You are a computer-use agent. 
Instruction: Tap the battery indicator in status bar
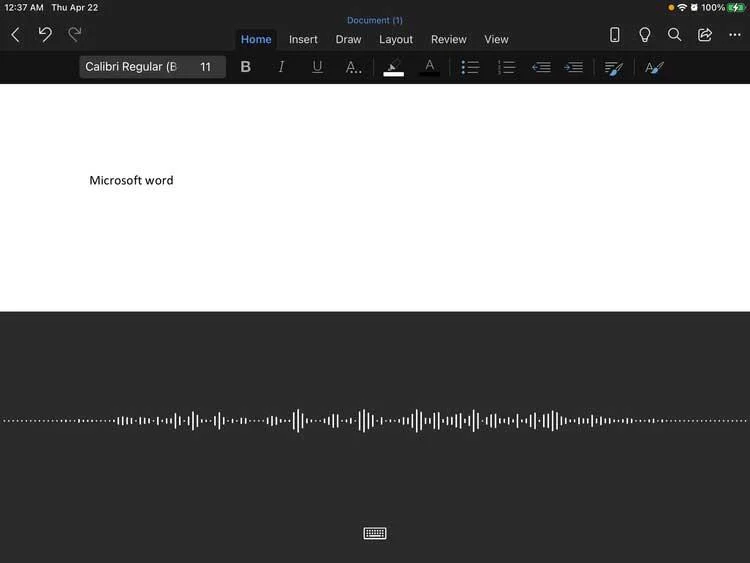click(x=735, y=8)
